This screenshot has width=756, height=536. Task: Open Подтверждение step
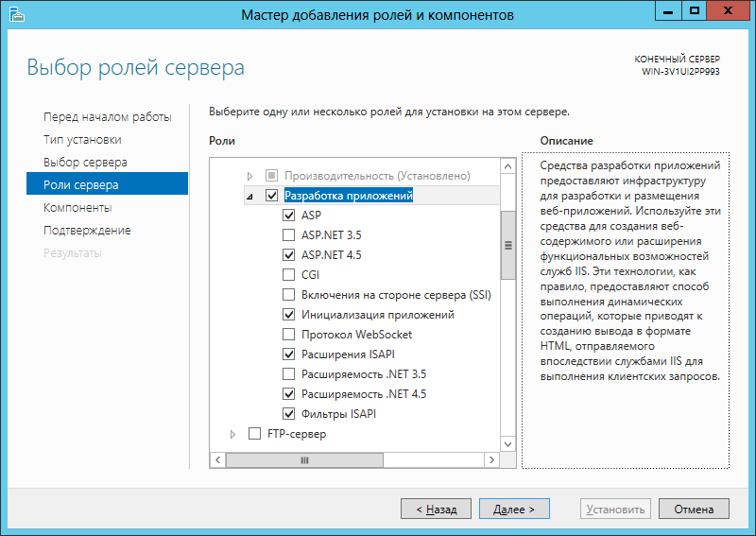coord(87,230)
